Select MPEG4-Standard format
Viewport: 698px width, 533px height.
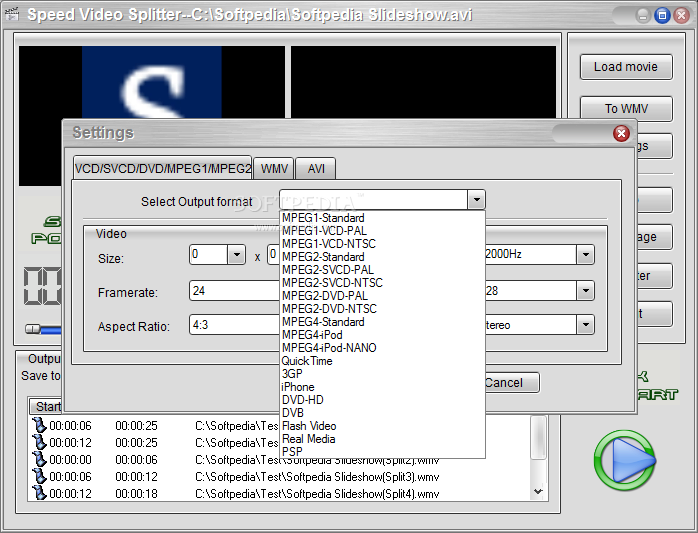[x=383, y=322]
